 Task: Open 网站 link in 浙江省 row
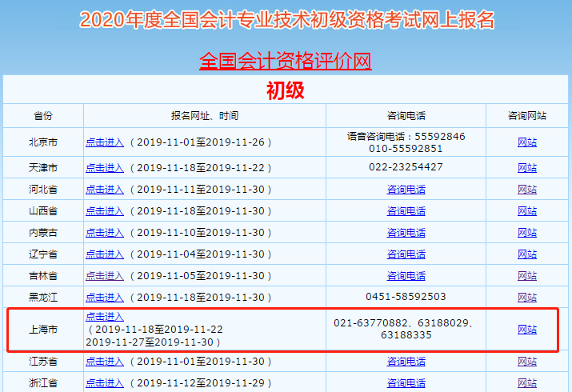click(527, 383)
